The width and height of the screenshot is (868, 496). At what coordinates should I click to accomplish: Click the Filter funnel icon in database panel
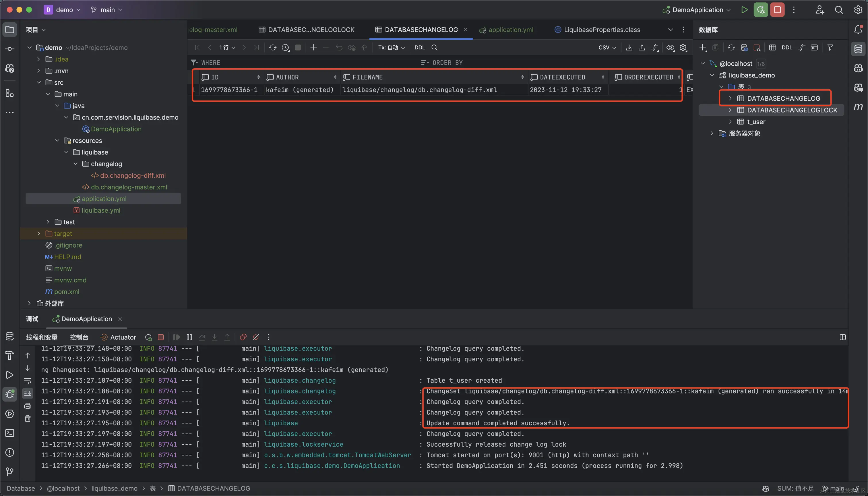[830, 48]
